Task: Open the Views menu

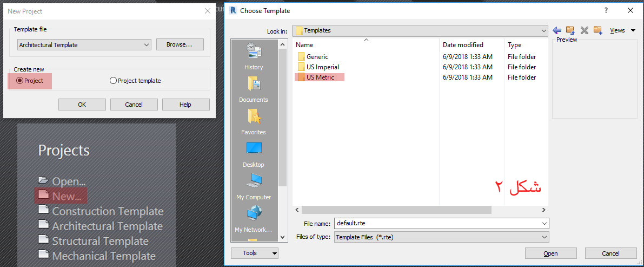Action: click(621, 31)
